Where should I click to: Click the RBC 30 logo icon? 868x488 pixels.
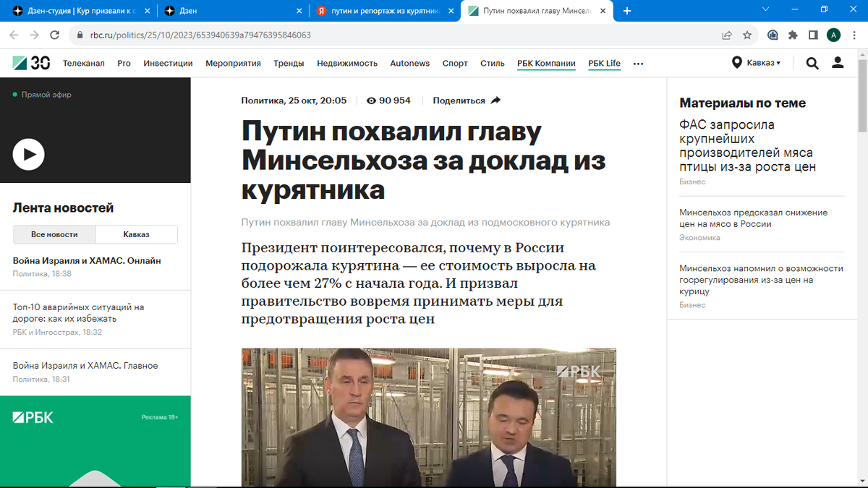[31, 63]
